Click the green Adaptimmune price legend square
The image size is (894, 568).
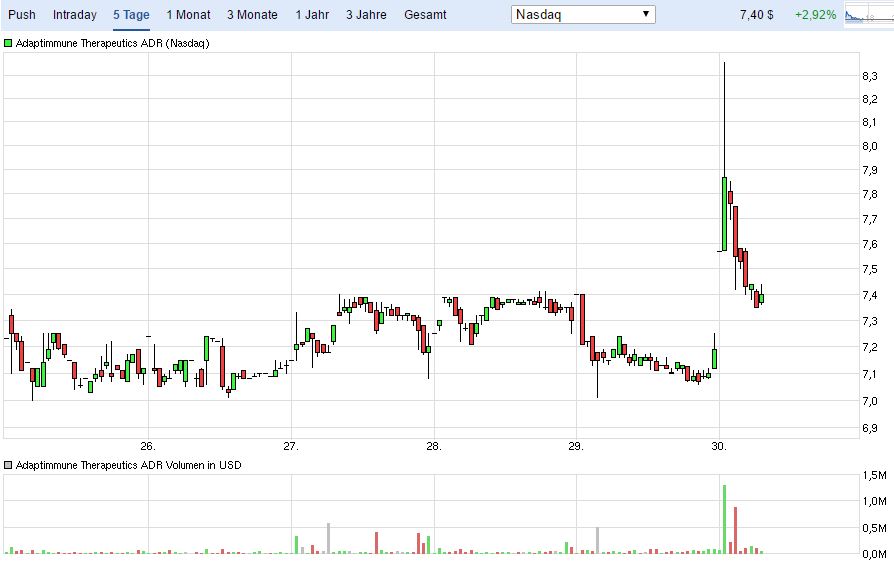9,44
